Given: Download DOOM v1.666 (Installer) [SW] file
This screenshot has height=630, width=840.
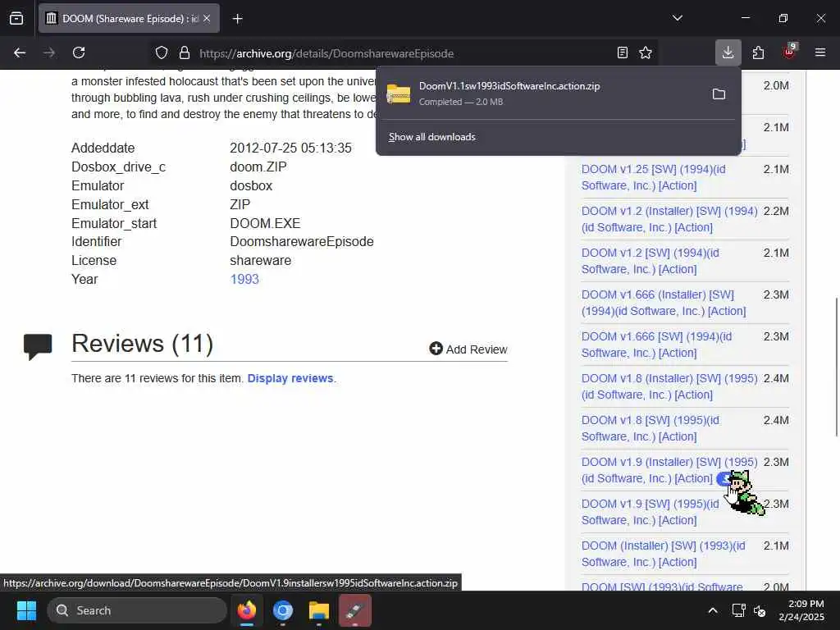Looking at the screenshot, I should pyautogui.click(x=663, y=303).
